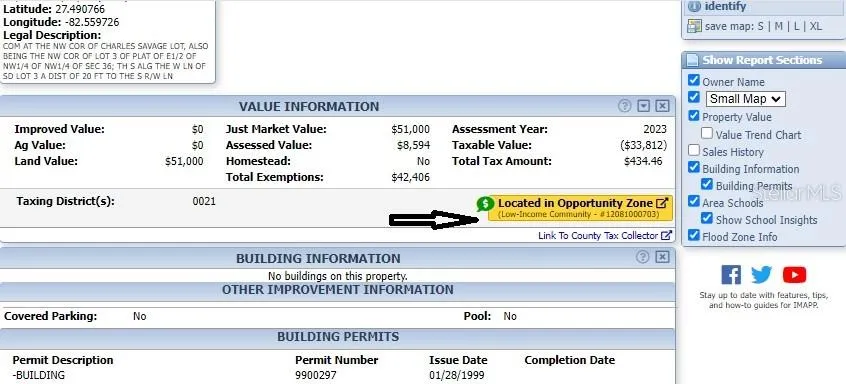Viewport: 846px width, 384px height.
Task: Click the Building Information help icon
Action: tap(643, 257)
